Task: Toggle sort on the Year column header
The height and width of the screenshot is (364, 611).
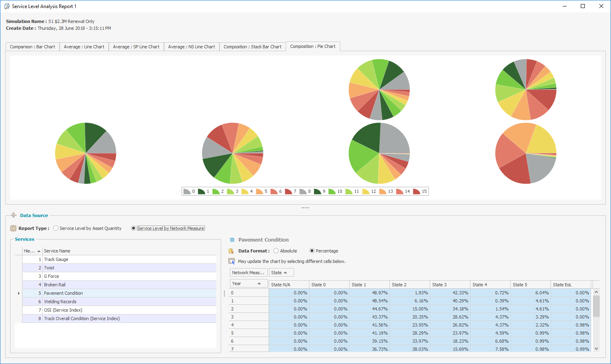Action: pos(248,283)
